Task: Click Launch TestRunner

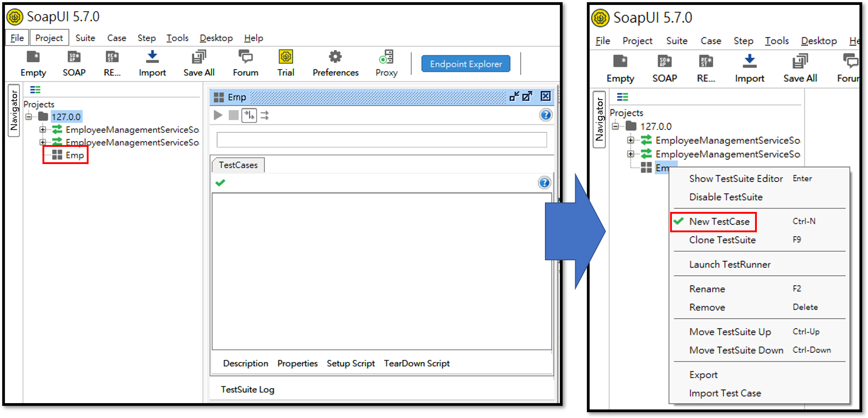Action: tap(730, 264)
